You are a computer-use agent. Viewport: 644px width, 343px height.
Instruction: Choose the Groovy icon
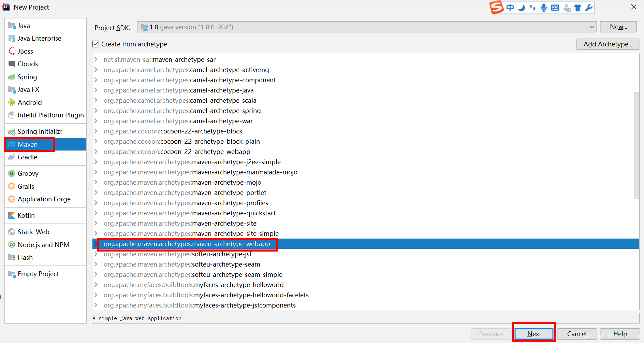point(12,173)
